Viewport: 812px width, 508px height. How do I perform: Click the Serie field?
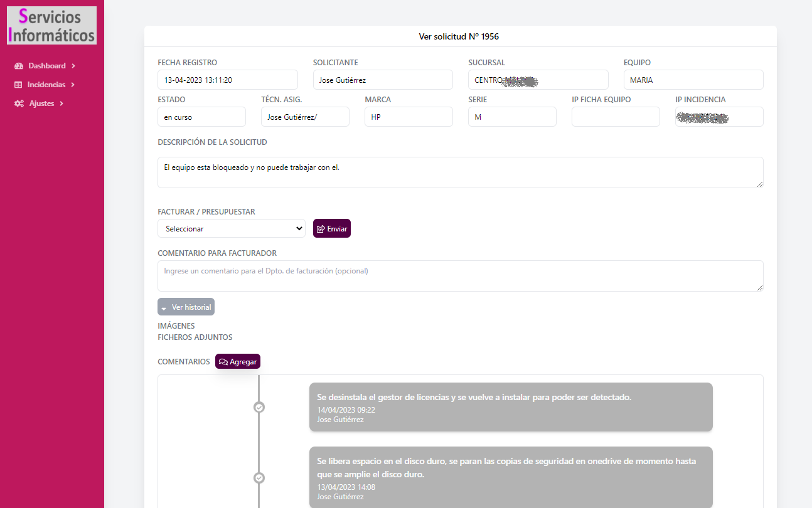click(512, 117)
